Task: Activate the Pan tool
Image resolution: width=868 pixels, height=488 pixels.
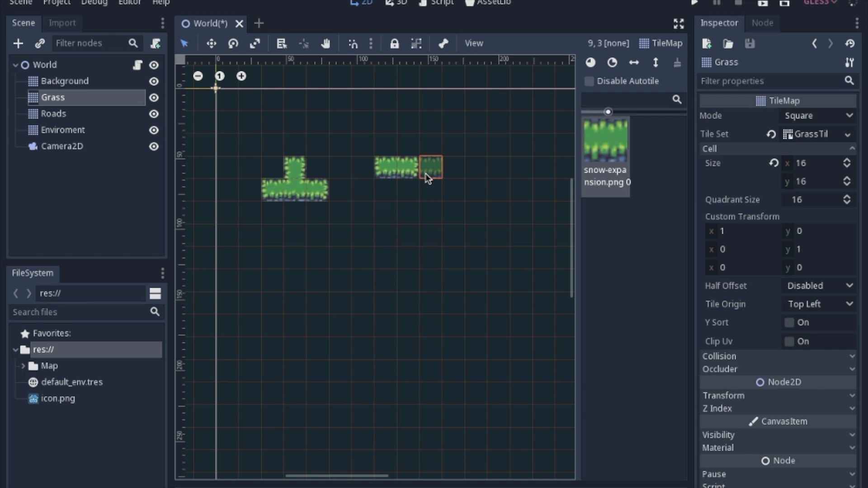Action: pyautogui.click(x=326, y=43)
